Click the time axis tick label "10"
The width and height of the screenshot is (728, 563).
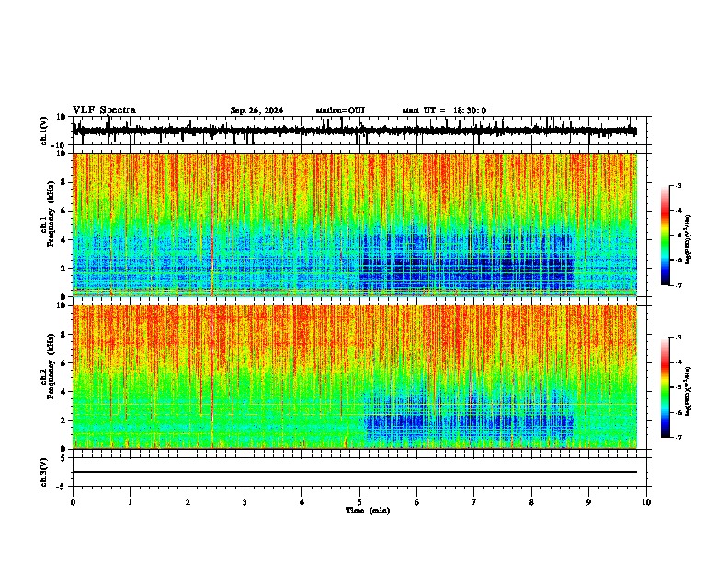(x=646, y=502)
